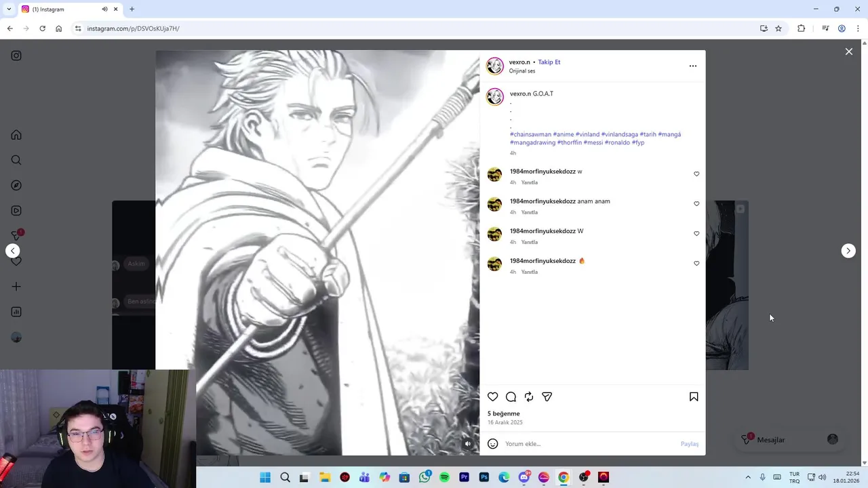Image resolution: width=868 pixels, height=488 pixels.
Task: Click vexro.n avatar in post header
Action: tap(495, 66)
